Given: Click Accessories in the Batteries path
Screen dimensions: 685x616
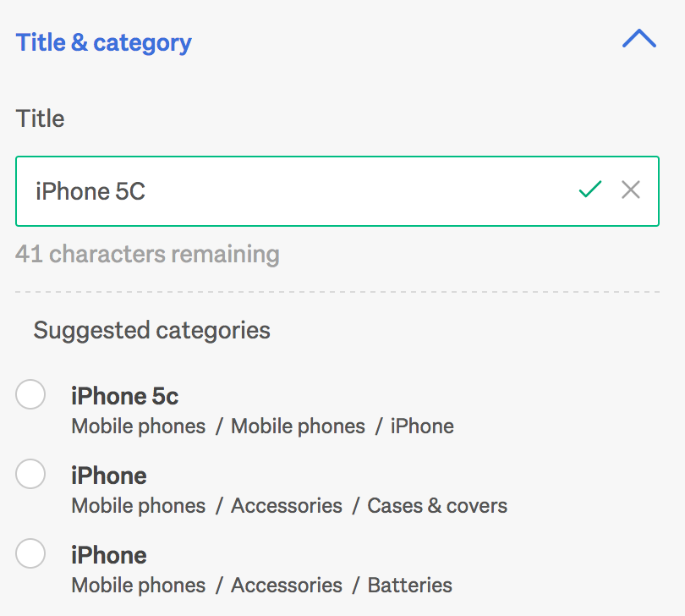Looking at the screenshot, I should [x=287, y=585].
